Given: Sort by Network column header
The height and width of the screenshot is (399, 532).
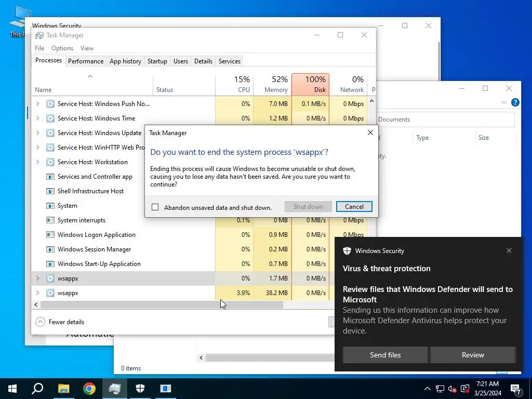Looking at the screenshot, I should click(x=349, y=85).
